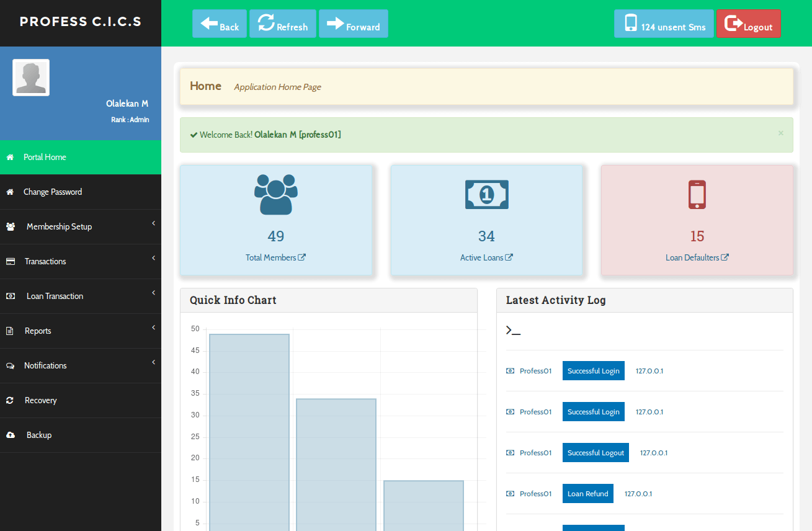Click the terminal prompt icon in Activity Log
Viewport: 812px width, 531px height.
coord(513,331)
